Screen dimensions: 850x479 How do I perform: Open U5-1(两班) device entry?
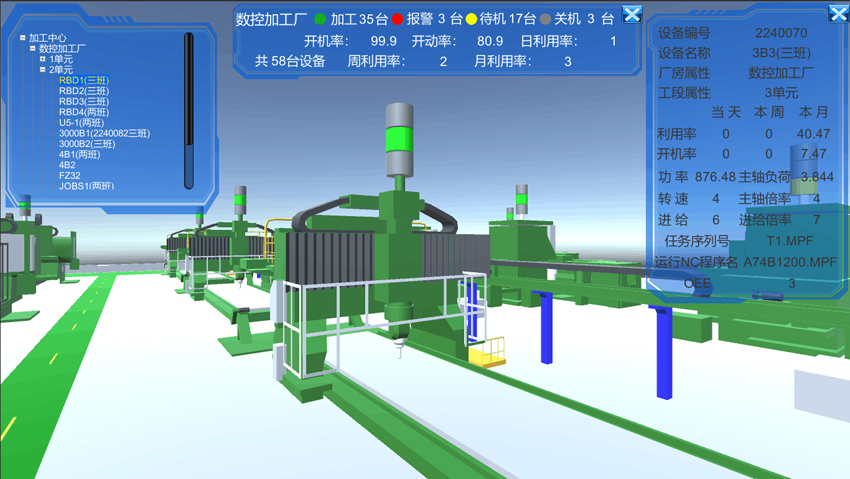81,123
